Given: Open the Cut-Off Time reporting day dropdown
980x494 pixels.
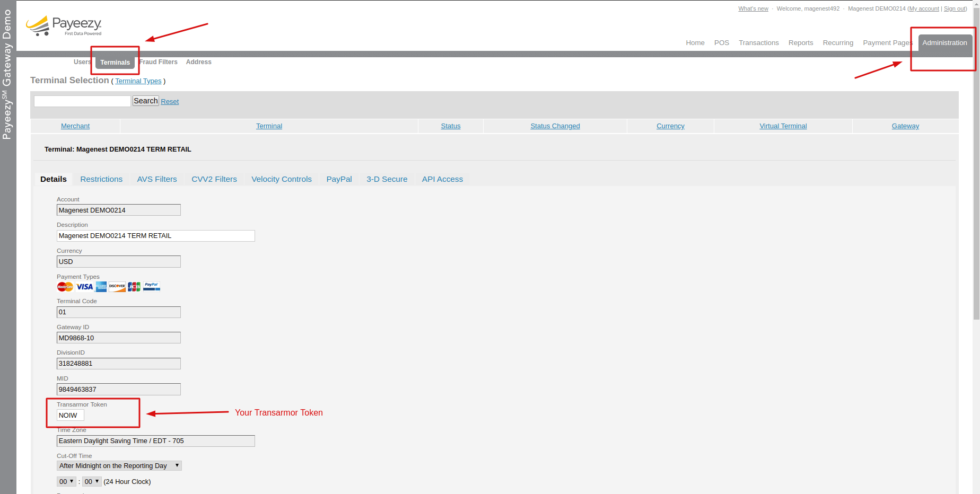Looking at the screenshot, I should pyautogui.click(x=119, y=466).
